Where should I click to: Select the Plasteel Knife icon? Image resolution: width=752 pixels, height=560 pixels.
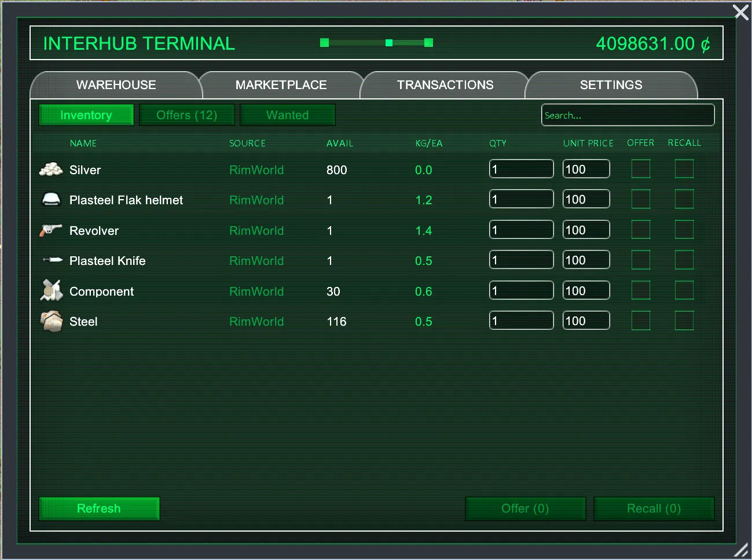[52, 260]
